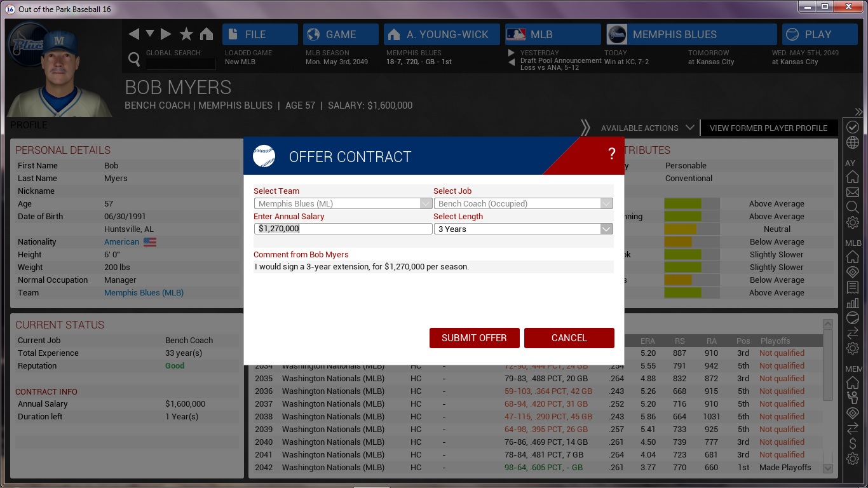Open the MEMPHIS BLUES team menu
This screenshot has width=868, height=488.
coord(691,34)
